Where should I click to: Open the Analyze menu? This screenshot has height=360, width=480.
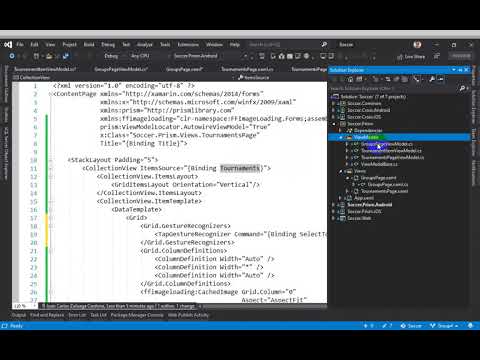point(145,44)
